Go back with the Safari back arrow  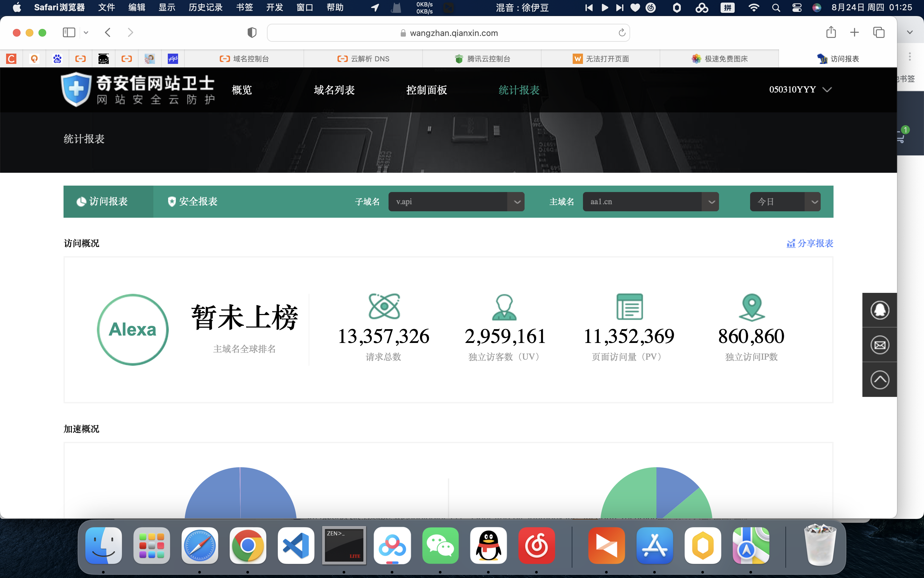(108, 32)
